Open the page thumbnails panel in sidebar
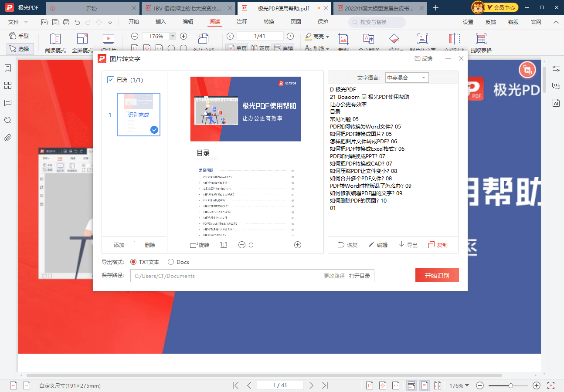564x392 pixels. pyautogui.click(x=8, y=85)
